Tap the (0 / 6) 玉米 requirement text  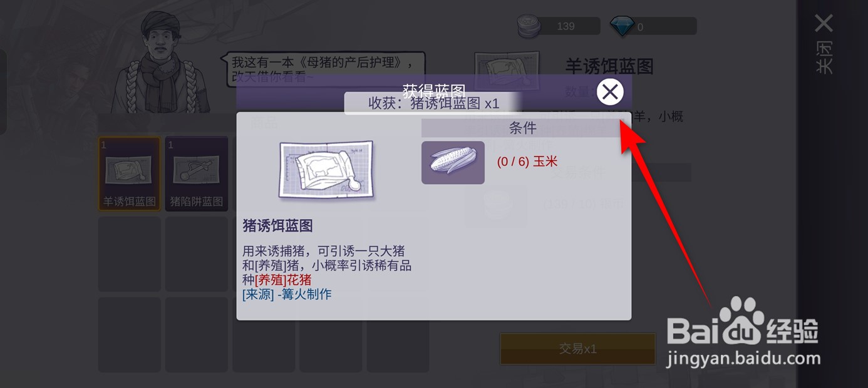(527, 161)
